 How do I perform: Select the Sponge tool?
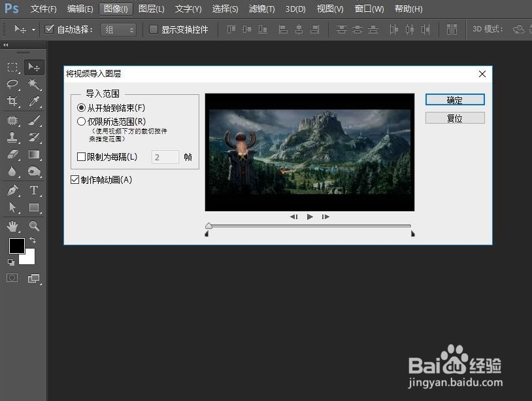point(34,171)
